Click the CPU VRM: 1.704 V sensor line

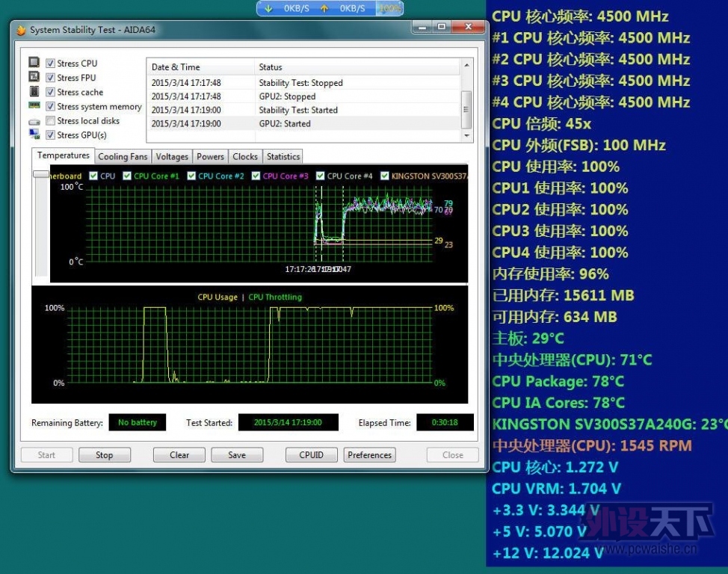click(x=556, y=489)
